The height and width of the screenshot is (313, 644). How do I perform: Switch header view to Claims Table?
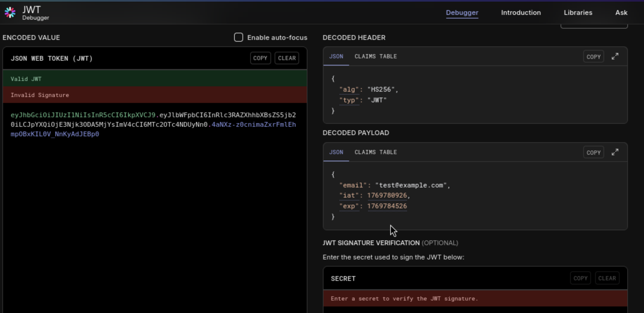point(375,57)
